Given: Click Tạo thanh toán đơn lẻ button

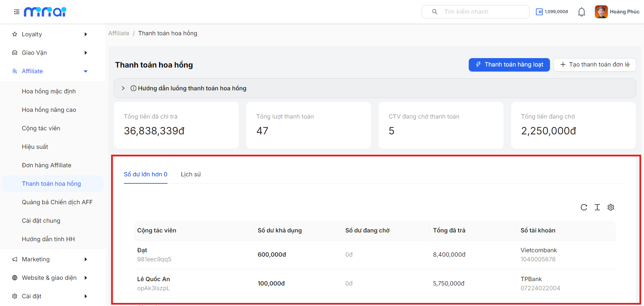Looking at the screenshot, I should point(595,65).
